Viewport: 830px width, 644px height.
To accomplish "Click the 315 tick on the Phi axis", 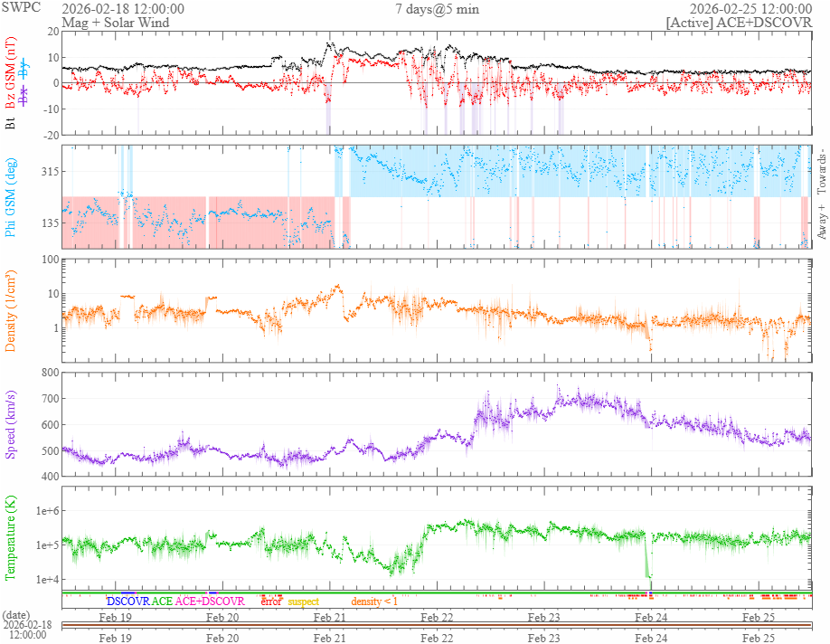I will pos(51,172).
